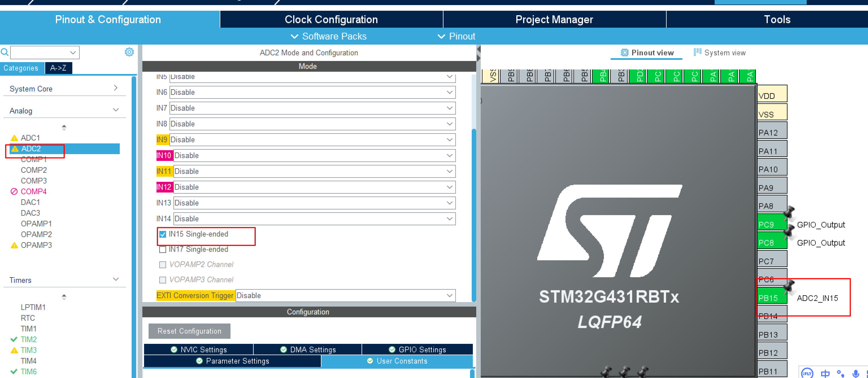Uncheck IN15 Single-ended checkbox
The height and width of the screenshot is (378, 868).
[x=163, y=234]
